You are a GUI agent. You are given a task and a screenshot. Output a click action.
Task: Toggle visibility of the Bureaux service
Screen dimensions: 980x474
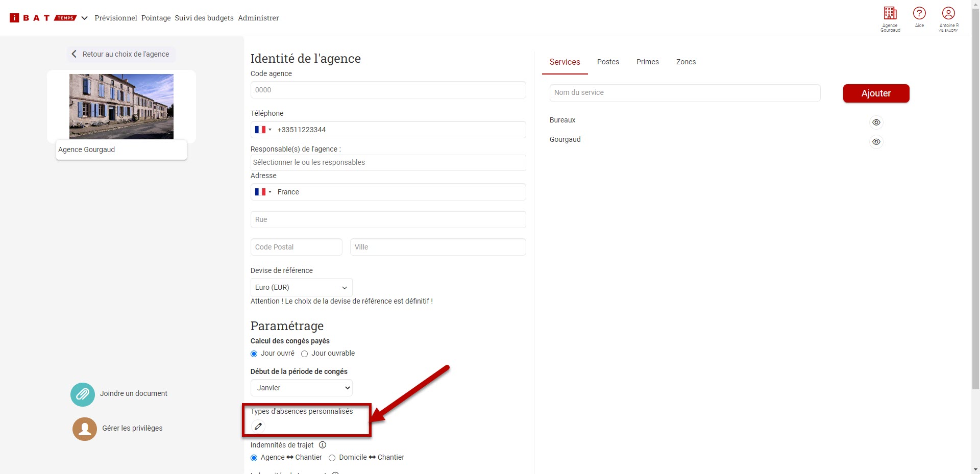876,122
